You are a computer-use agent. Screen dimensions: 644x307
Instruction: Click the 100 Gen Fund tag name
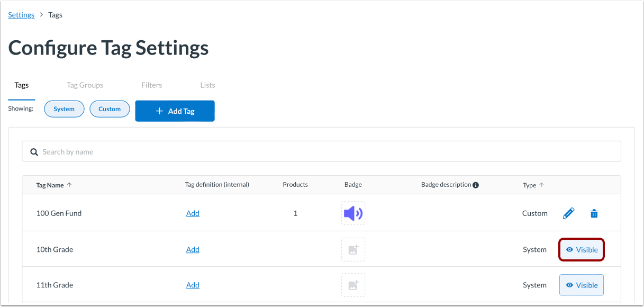pyautogui.click(x=59, y=213)
